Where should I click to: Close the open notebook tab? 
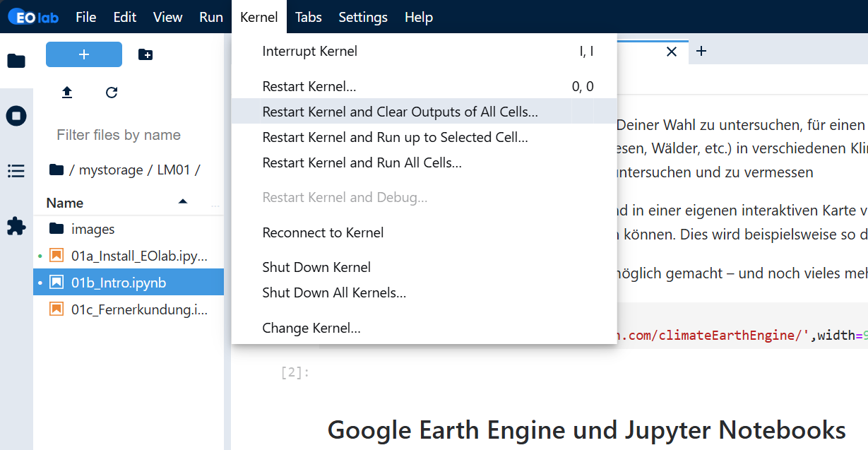point(671,51)
